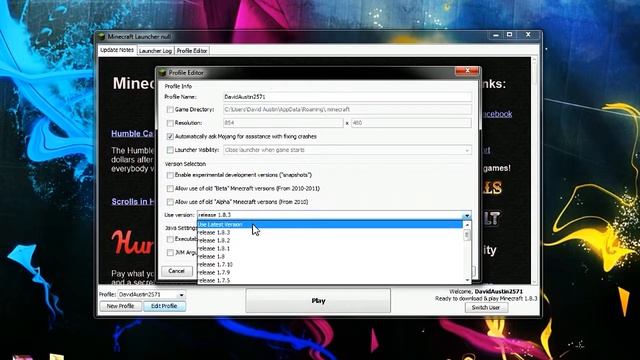The width and height of the screenshot is (640, 360).
Task: Click the version list scrollbar down arrow
Action: pyautogui.click(x=467, y=280)
